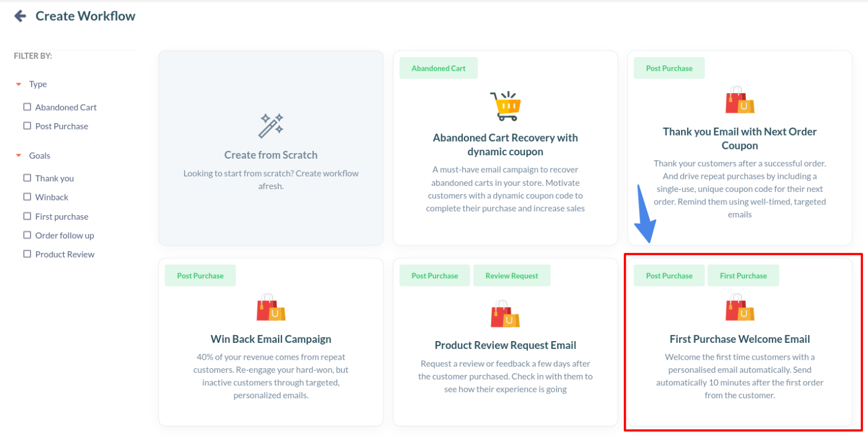Select the First purchase goal filter
Viewport: 868px width, 436px height.
pyautogui.click(x=27, y=216)
